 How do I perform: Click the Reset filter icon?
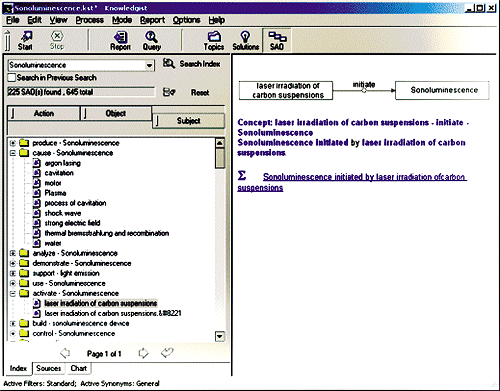pos(169,92)
